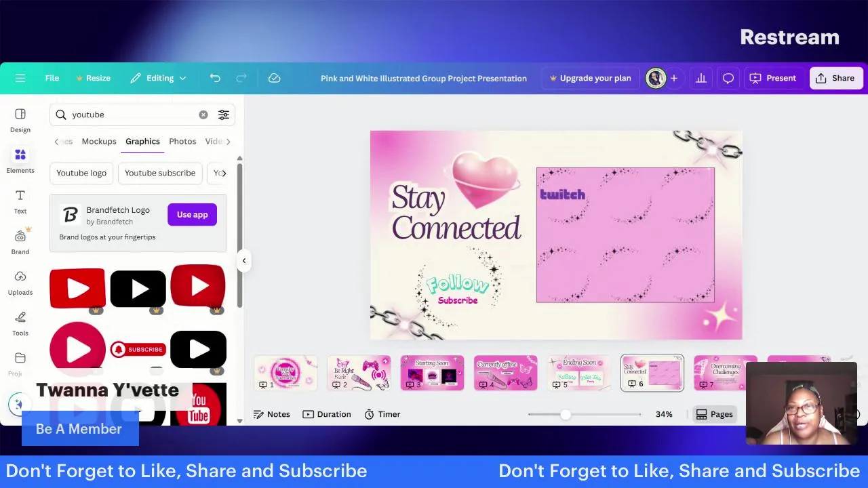Image resolution: width=868 pixels, height=488 pixels.
Task: Click the elements panel vertical scrollbar
Action: pos(239,234)
